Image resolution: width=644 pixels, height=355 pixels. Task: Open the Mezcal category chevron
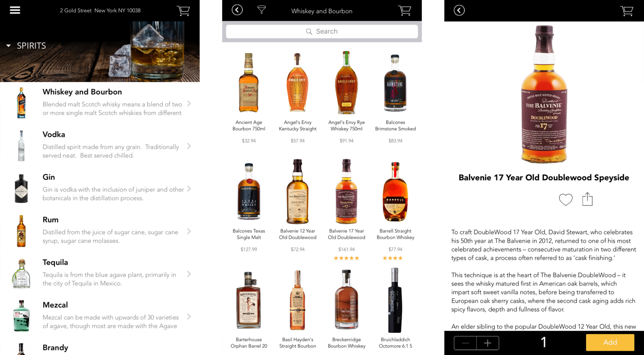coord(189,317)
